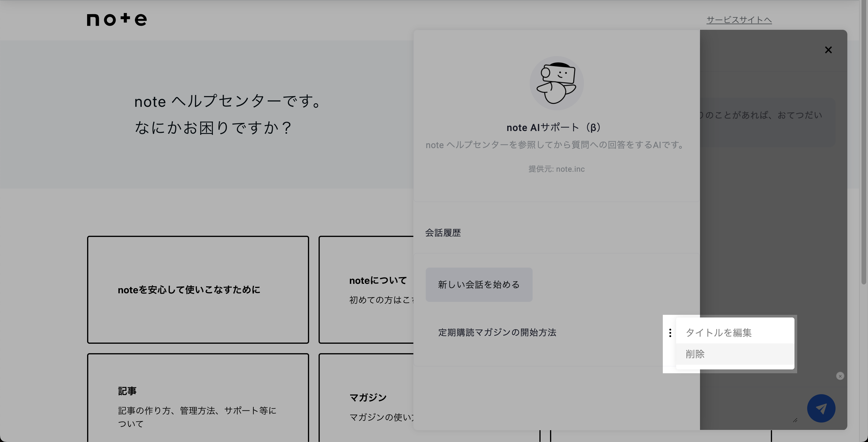Select タイトルを編集 from the context menu
The width and height of the screenshot is (868, 442).
click(x=735, y=333)
